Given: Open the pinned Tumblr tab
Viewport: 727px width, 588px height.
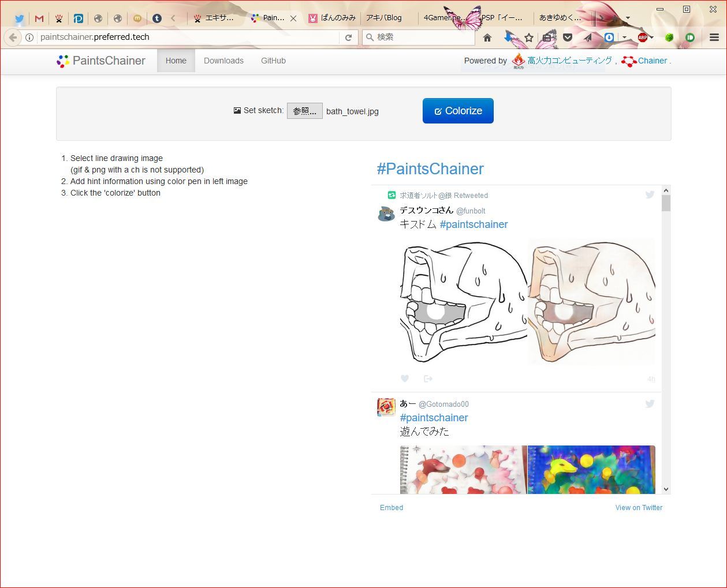Looking at the screenshot, I should click(156, 18).
